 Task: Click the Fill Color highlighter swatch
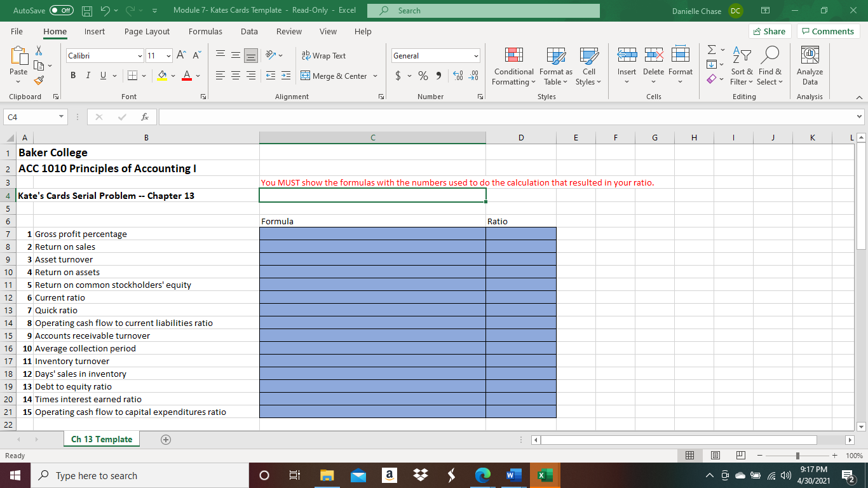pos(161,76)
